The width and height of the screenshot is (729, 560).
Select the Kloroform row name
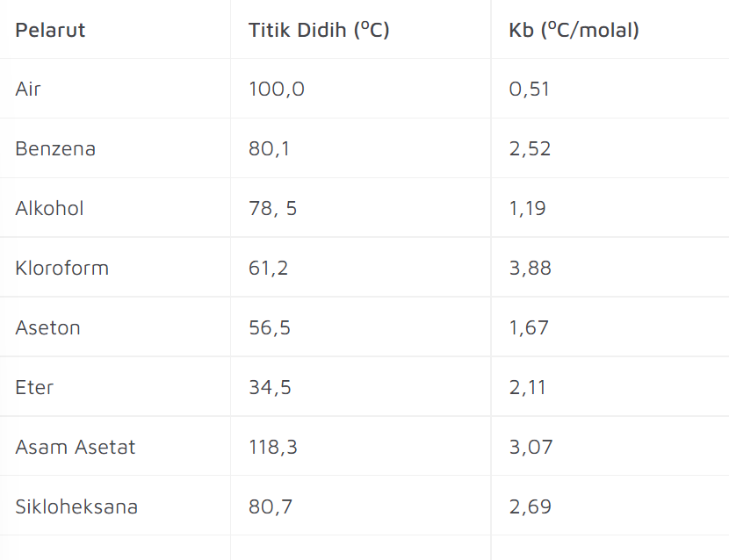[61, 268]
